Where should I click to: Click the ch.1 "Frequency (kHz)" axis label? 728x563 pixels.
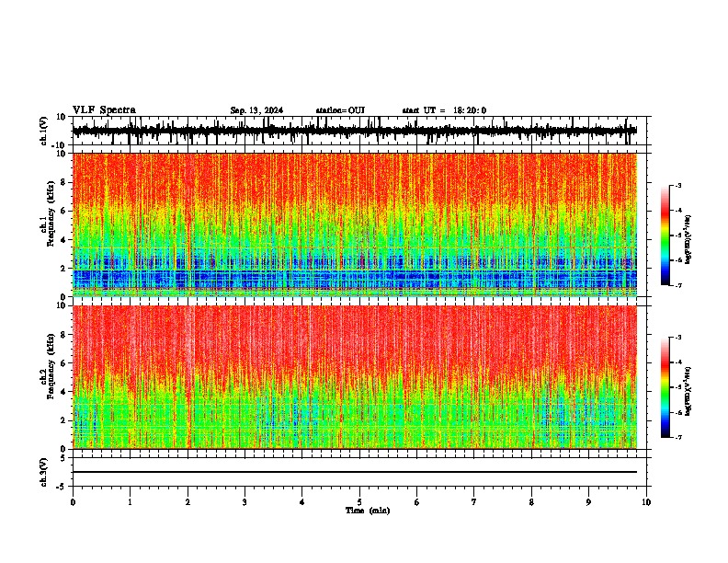(51, 213)
